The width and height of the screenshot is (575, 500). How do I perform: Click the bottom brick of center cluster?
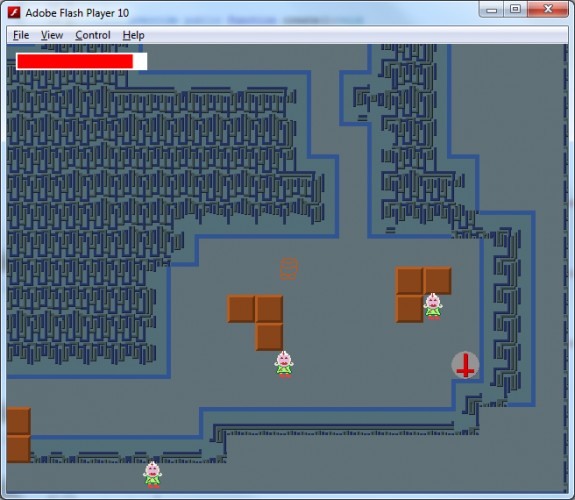(x=269, y=337)
